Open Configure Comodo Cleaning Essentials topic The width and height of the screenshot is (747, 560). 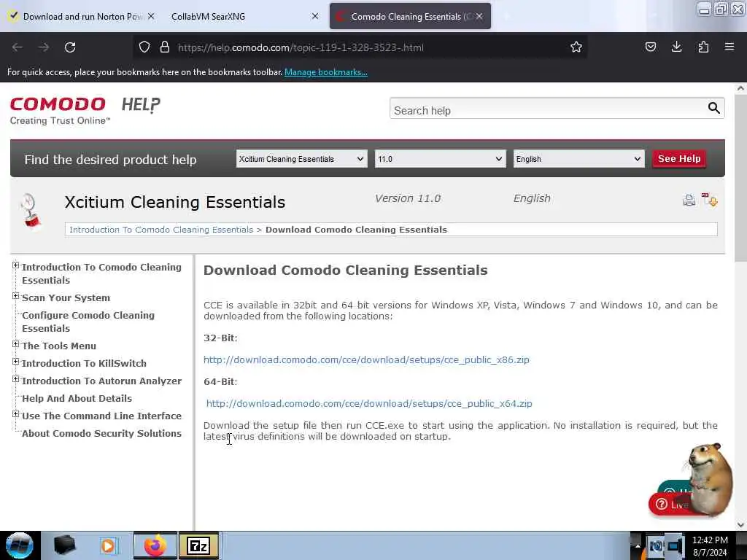coord(88,322)
